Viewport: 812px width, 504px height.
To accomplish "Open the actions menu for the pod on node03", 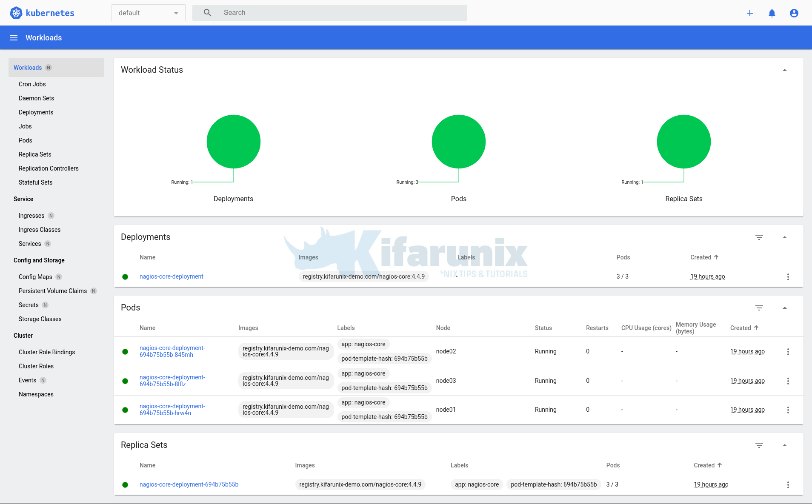I will (788, 381).
